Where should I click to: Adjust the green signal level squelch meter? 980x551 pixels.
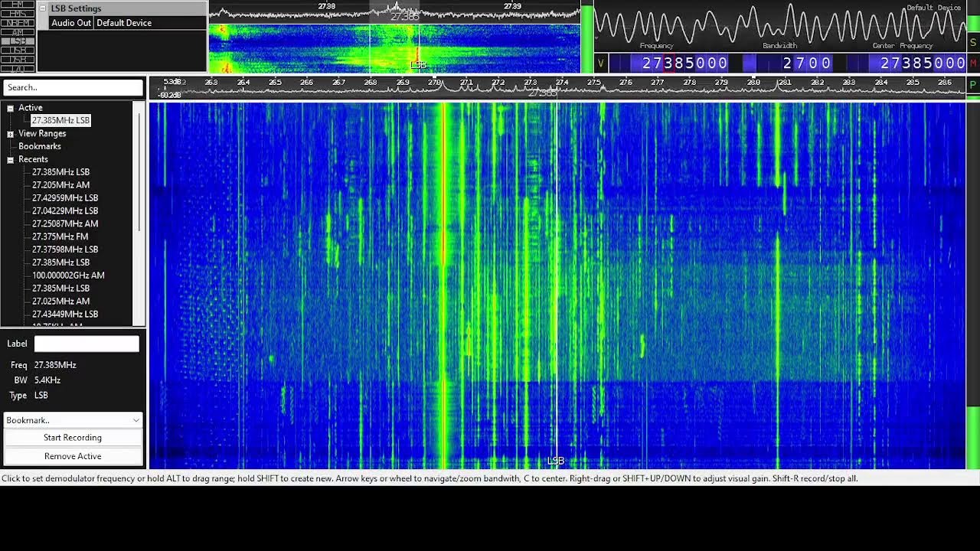click(x=587, y=40)
